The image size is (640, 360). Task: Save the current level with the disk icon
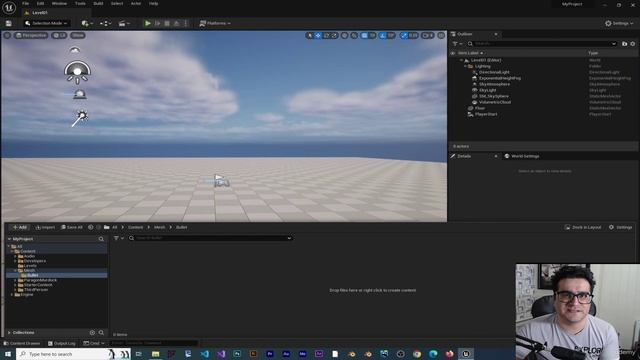[9, 23]
